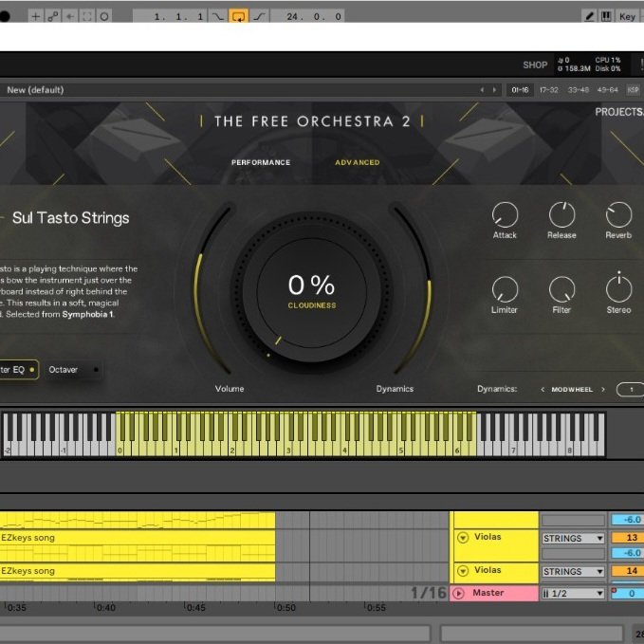Click the key labeled 7 on Kontakt keyboard

[x=513, y=451]
